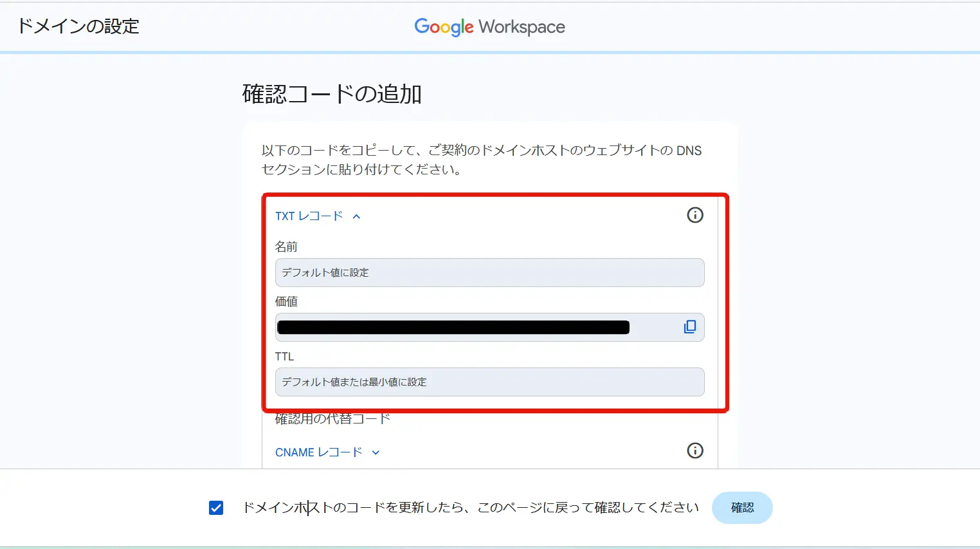The width and height of the screenshot is (980, 549).
Task: Click the 確認コードの追加 heading
Action: (x=332, y=95)
